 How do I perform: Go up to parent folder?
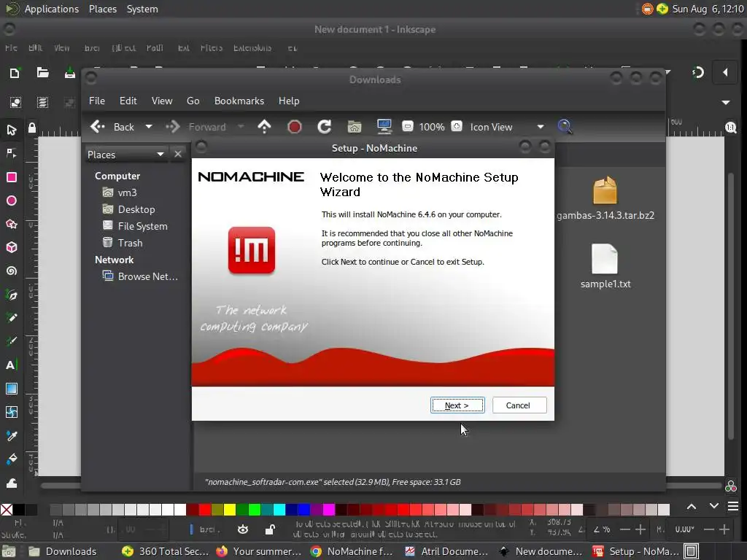point(264,127)
